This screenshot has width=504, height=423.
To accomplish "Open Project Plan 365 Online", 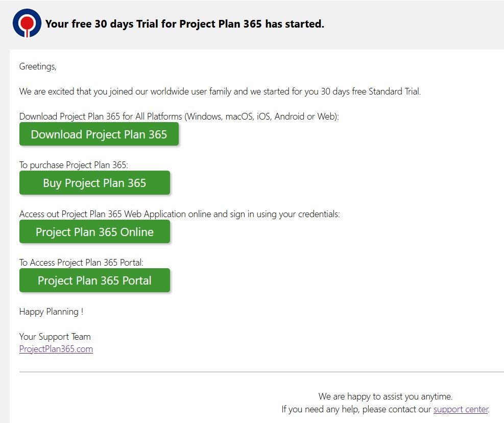I will (94, 232).
